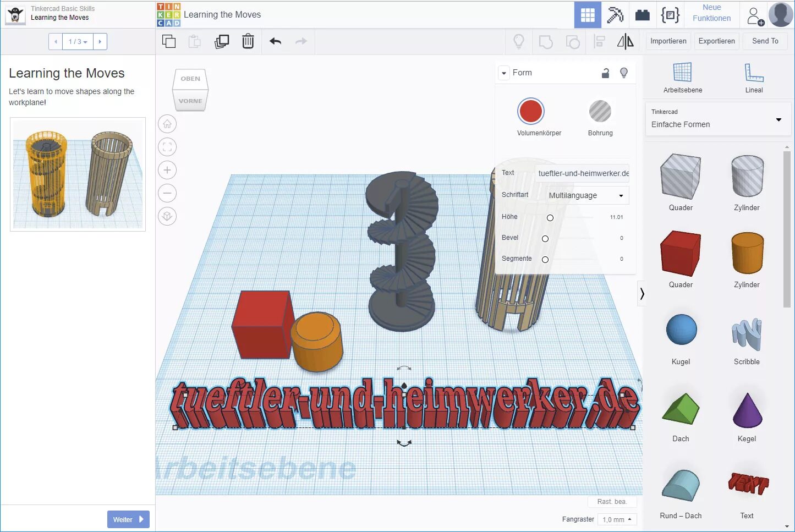Click the Höhe slider handle
Screen dimensions: 795x532
coord(550,218)
